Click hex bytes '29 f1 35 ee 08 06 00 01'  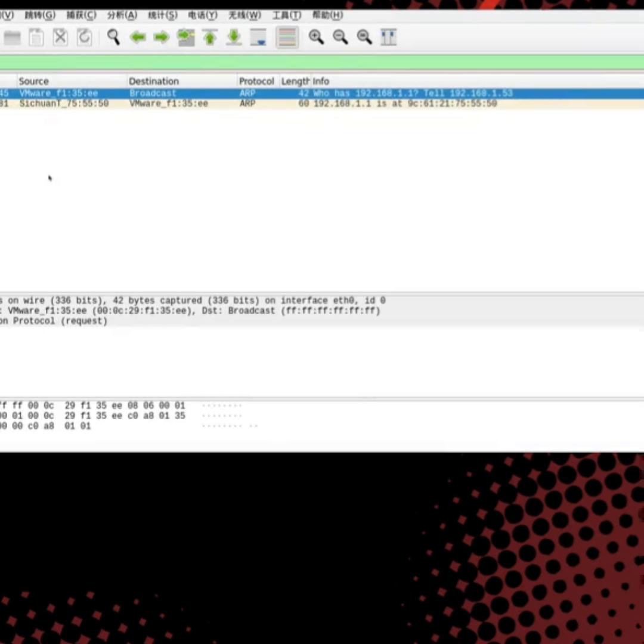coord(125,406)
